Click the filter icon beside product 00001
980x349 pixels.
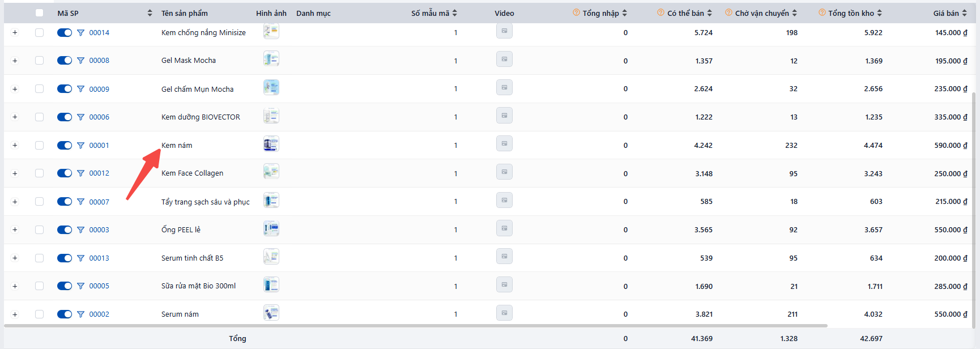(x=80, y=146)
